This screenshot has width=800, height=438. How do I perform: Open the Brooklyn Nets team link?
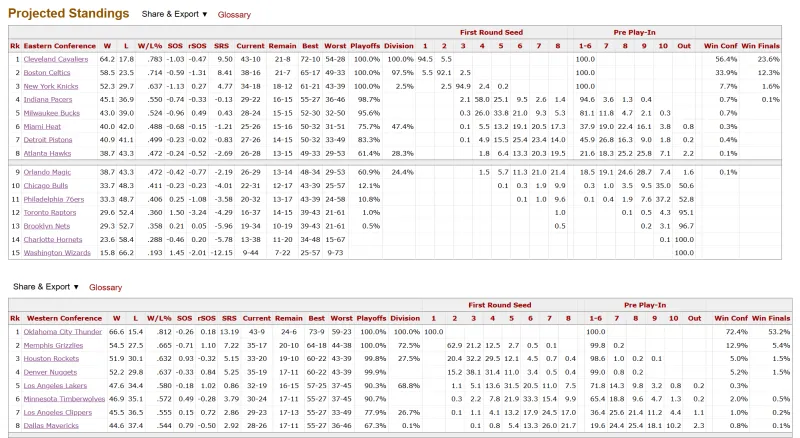pos(47,226)
